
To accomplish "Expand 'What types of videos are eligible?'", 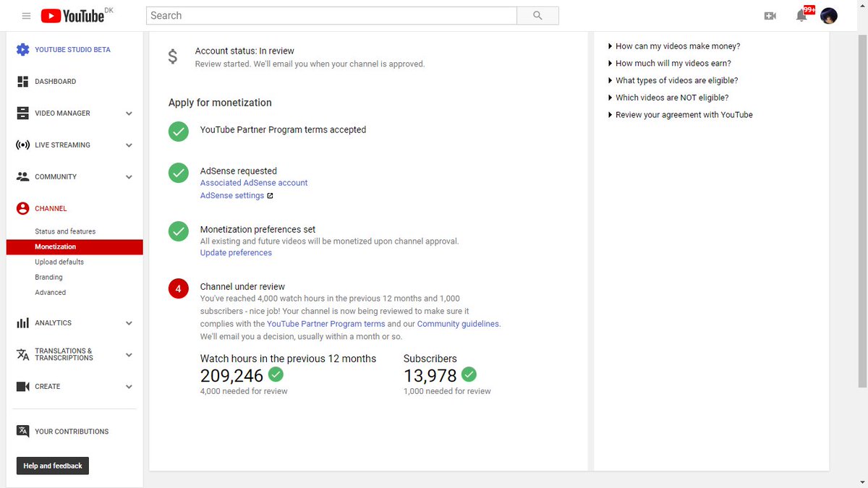I will 673,81.
